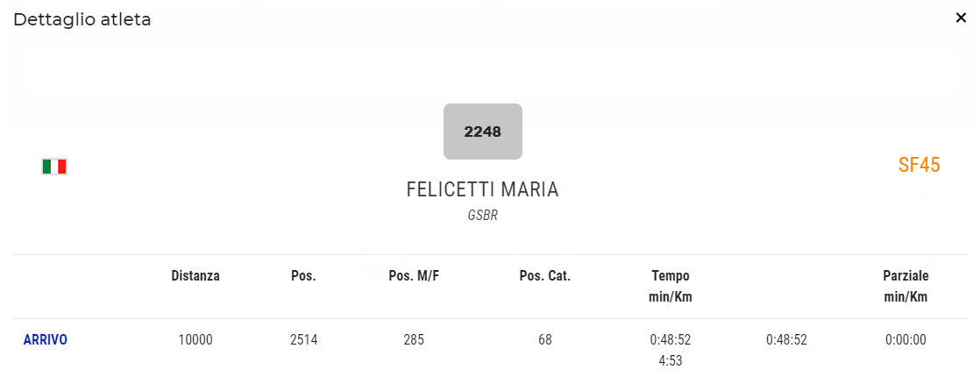Click the Parziale min/Km column header
Image resolution: width=980 pixels, height=384 pixels.
(905, 286)
